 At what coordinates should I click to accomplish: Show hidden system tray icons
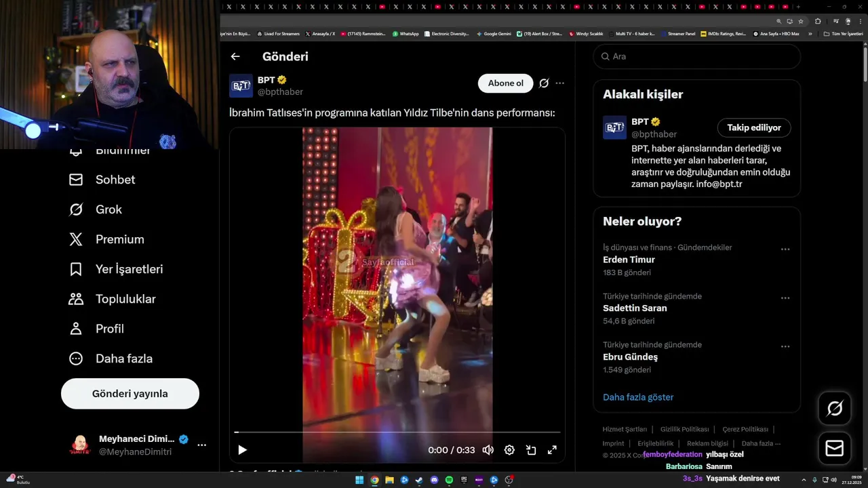tap(804, 480)
